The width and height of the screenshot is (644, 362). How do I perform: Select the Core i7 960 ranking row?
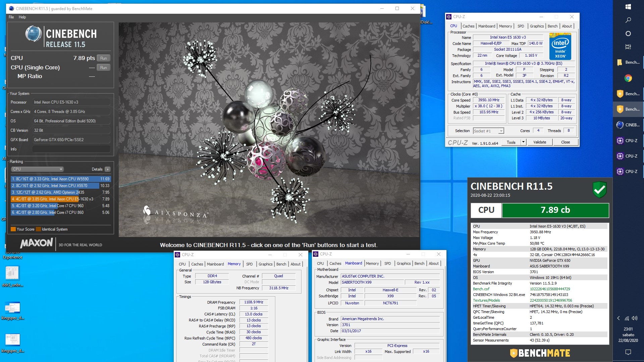pos(60,206)
